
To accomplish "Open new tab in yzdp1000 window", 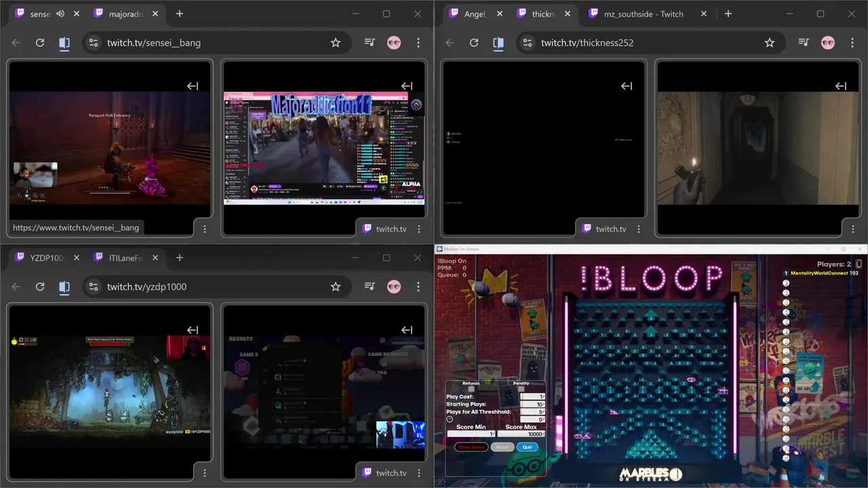I will pos(180,258).
